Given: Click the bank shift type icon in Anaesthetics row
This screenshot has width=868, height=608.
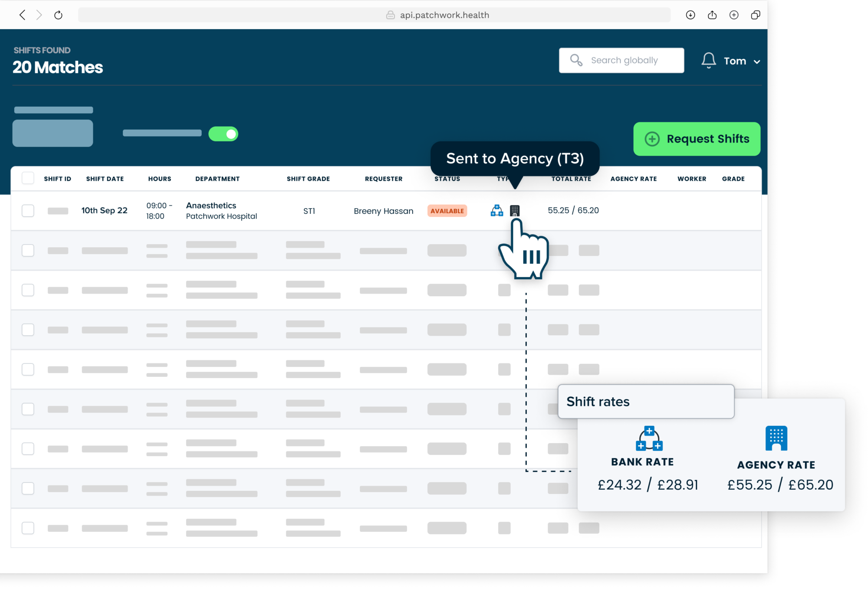Looking at the screenshot, I should click(x=497, y=211).
